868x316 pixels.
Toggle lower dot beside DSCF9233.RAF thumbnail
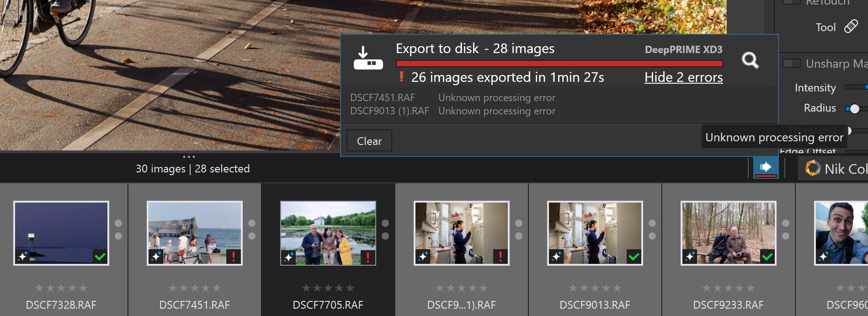coord(786,236)
